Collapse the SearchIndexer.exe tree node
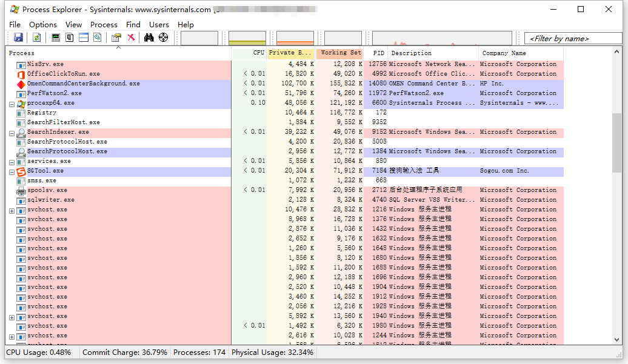Viewport: 628px width, 364px height. point(12,133)
